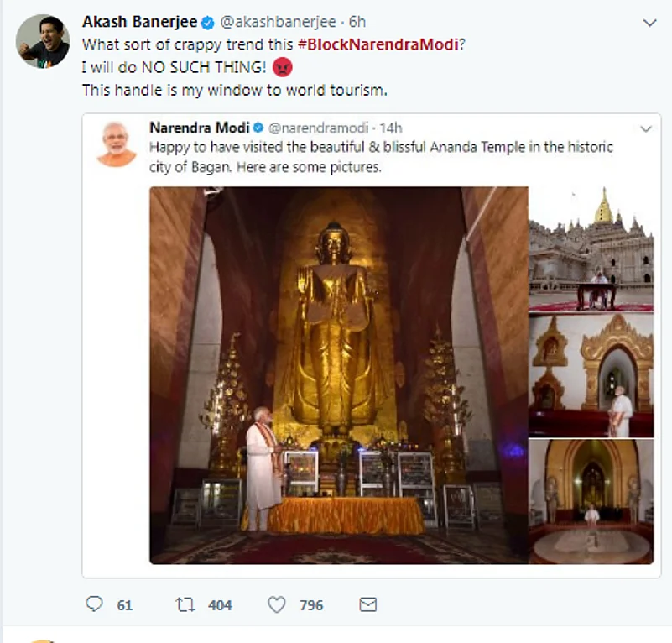Expand the quoted tweet's options chevron
This screenshot has height=643, width=672.
tap(645, 128)
